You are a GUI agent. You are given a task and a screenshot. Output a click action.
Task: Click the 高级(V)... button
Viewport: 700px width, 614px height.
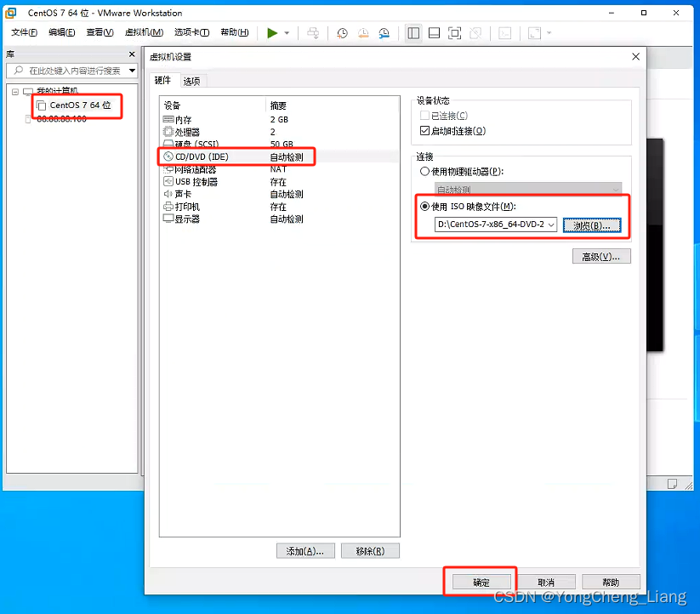coord(601,257)
